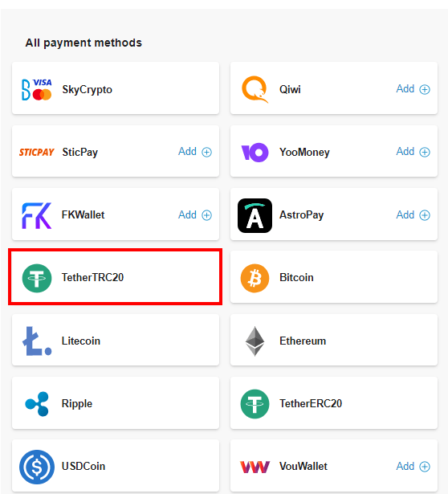Click the VouWallet label text

303,466
